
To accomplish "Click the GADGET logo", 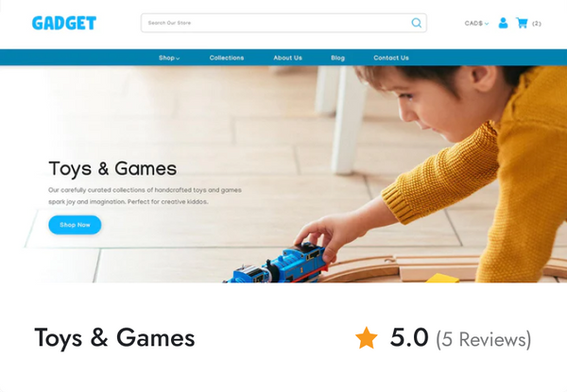I will point(64,23).
